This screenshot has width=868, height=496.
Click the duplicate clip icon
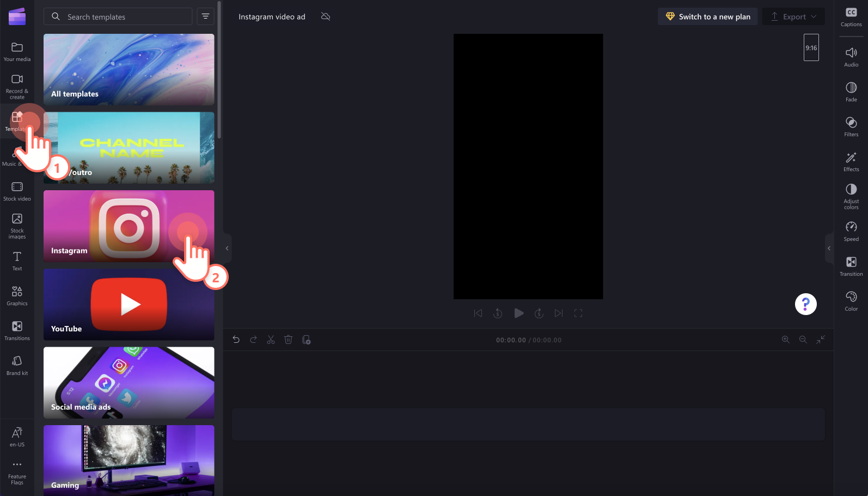(x=306, y=340)
